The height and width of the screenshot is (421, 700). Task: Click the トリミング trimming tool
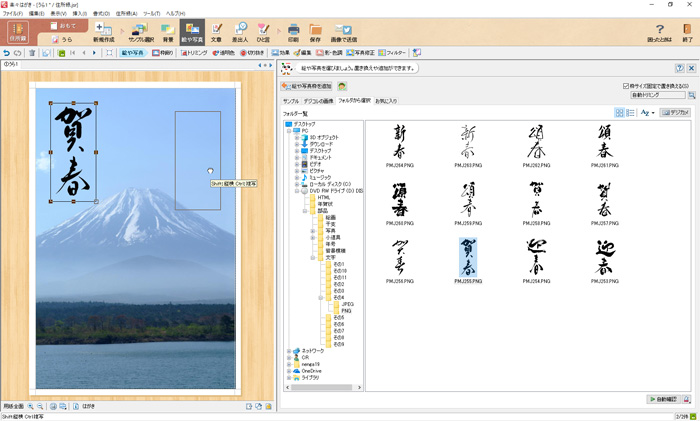pos(194,52)
